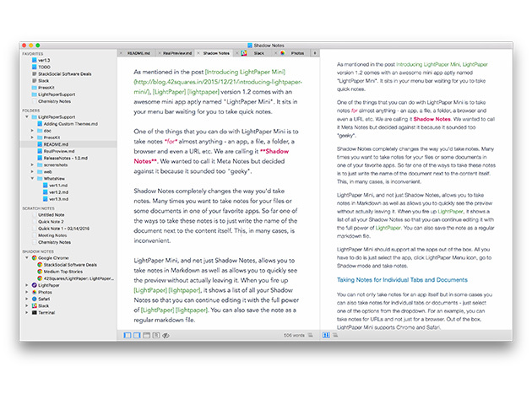Close the RealPreview.md tab
532x399 pixels.
[160, 53]
